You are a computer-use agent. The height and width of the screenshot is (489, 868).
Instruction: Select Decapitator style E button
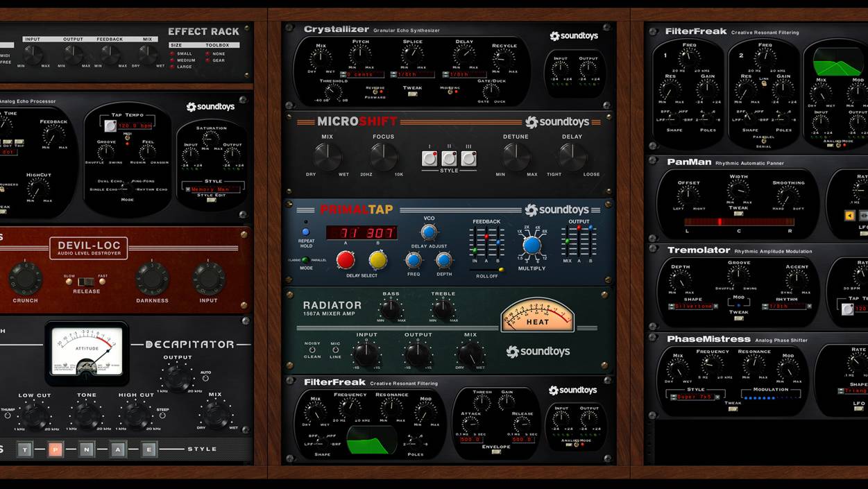tap(149, 449)
